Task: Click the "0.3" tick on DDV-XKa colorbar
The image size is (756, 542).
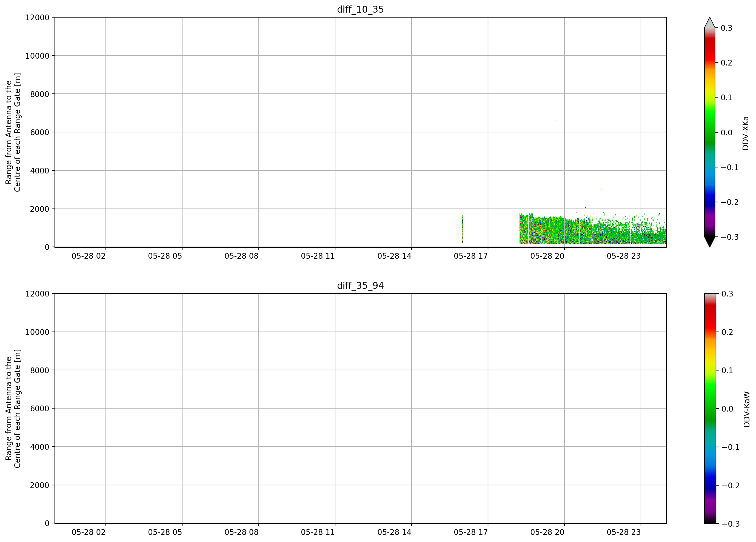Action: pyautogui.click(x=727, y=28)
